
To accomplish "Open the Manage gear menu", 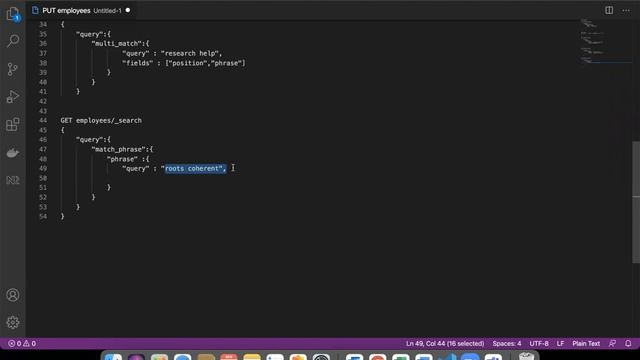I will 13,322.
